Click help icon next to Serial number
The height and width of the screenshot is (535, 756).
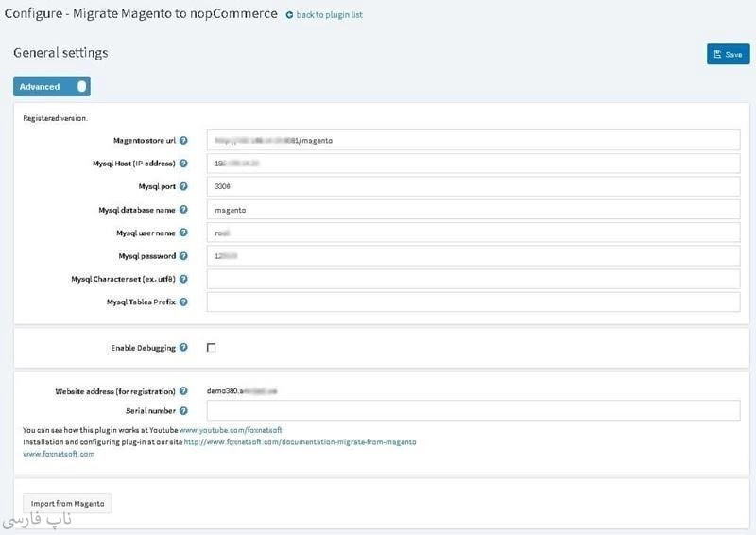point(183,411)
